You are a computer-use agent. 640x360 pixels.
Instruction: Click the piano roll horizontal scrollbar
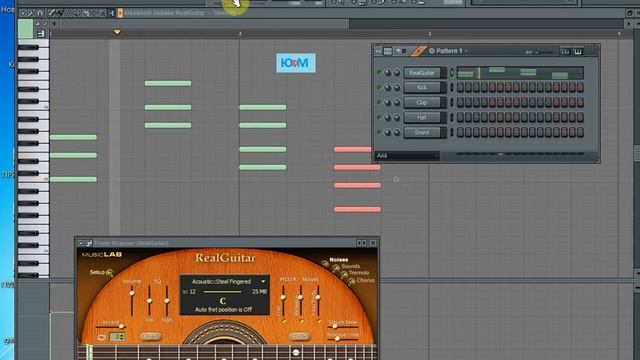pos(205,24)
